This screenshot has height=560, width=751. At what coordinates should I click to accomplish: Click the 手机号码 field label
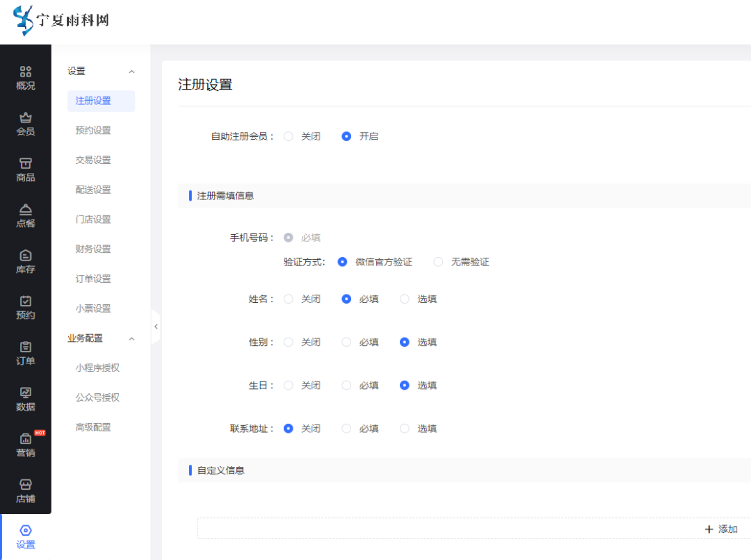tap(252, 238)
